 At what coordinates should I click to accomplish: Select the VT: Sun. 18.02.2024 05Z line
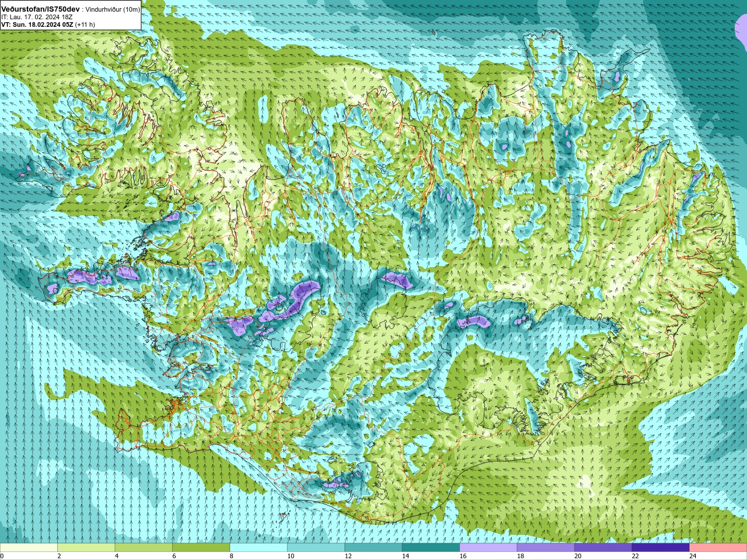[37, 24]
